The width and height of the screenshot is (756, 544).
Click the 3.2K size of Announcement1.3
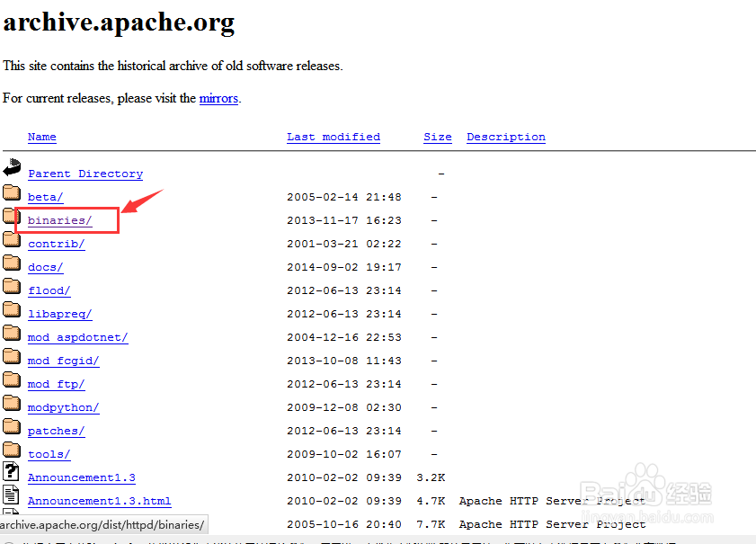[x=431, y=478]
